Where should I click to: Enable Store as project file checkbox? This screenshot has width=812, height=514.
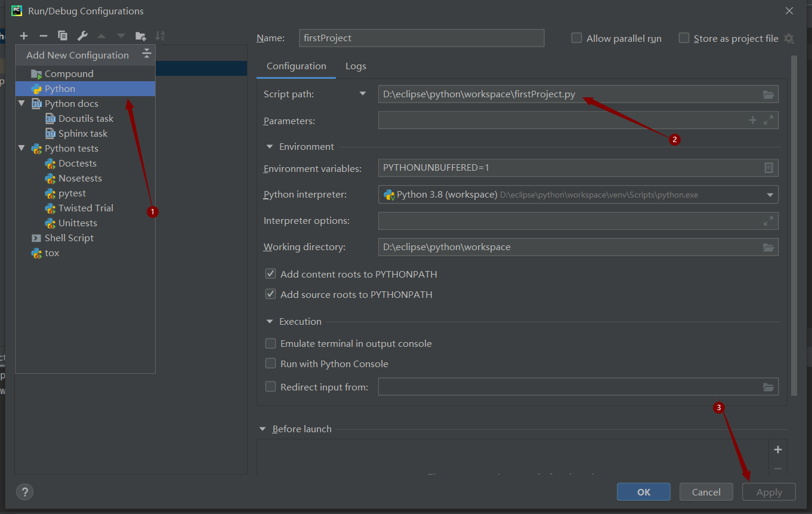click(684, 38)
